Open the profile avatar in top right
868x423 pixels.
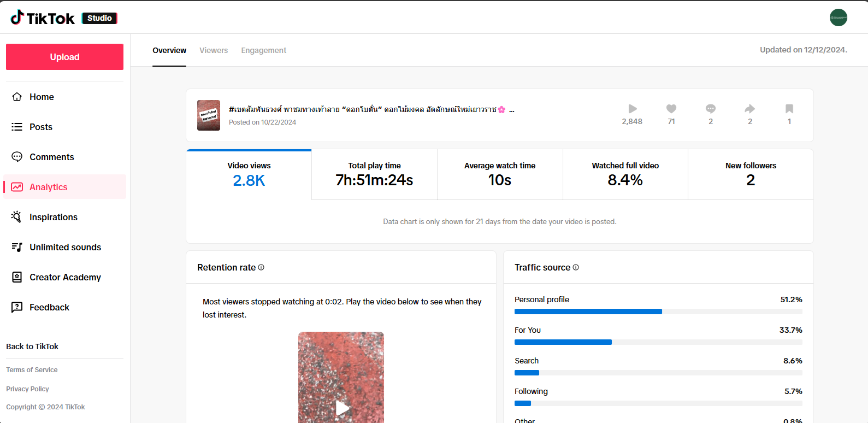click(x=838, y=17)
